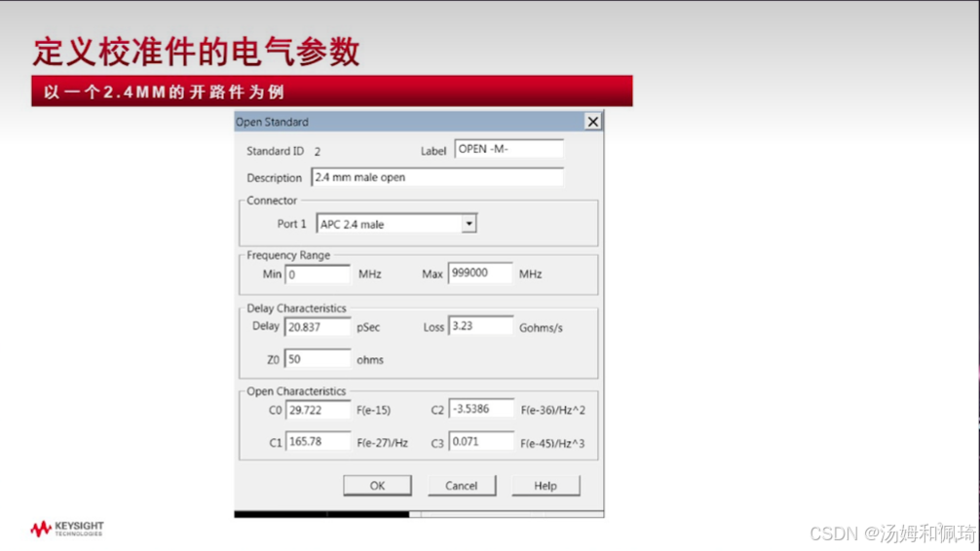Click the 'F(e-15)' unit label
Image resolution: width=980 pixels, height=551 pixels.
374,411
